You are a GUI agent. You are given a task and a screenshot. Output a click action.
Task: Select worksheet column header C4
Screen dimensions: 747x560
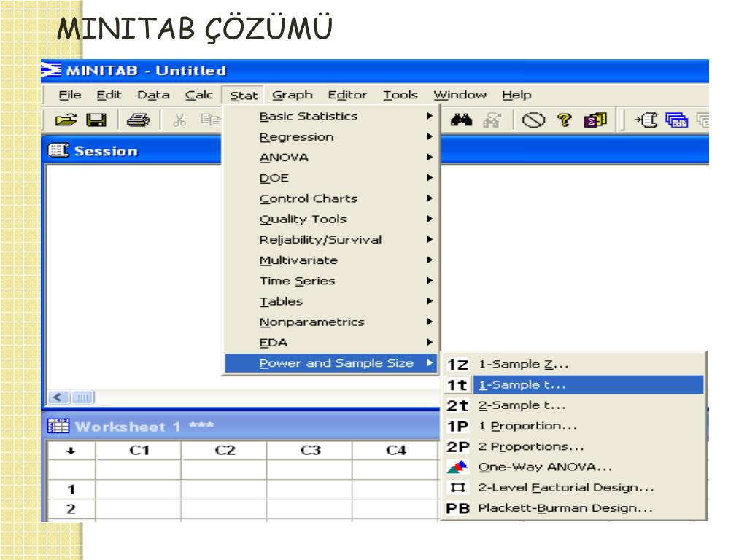395,450
